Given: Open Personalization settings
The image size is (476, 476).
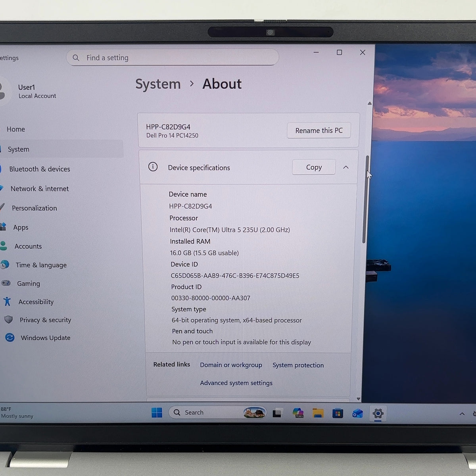Looking at the screenshot, I should pyautogui.click(x=35, y=208).
